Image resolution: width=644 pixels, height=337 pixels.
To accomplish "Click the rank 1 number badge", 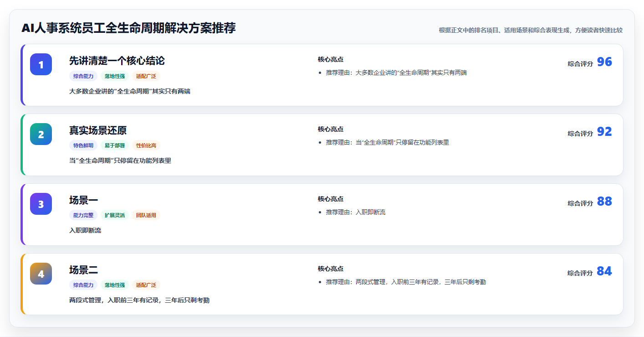I will click(x=41, y=64).
